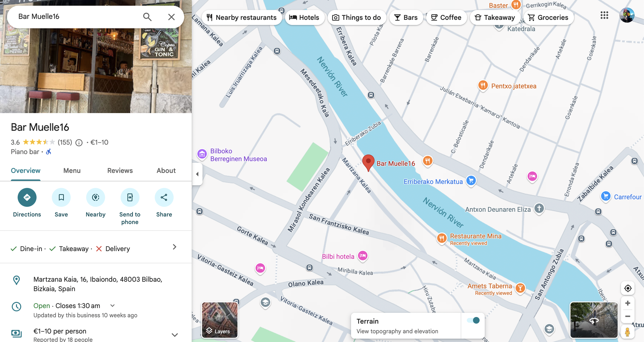This screenshot has width=644, height=342.
Task: Click Bilbi hotela hotel marker
Action: (x=363, y=256)
